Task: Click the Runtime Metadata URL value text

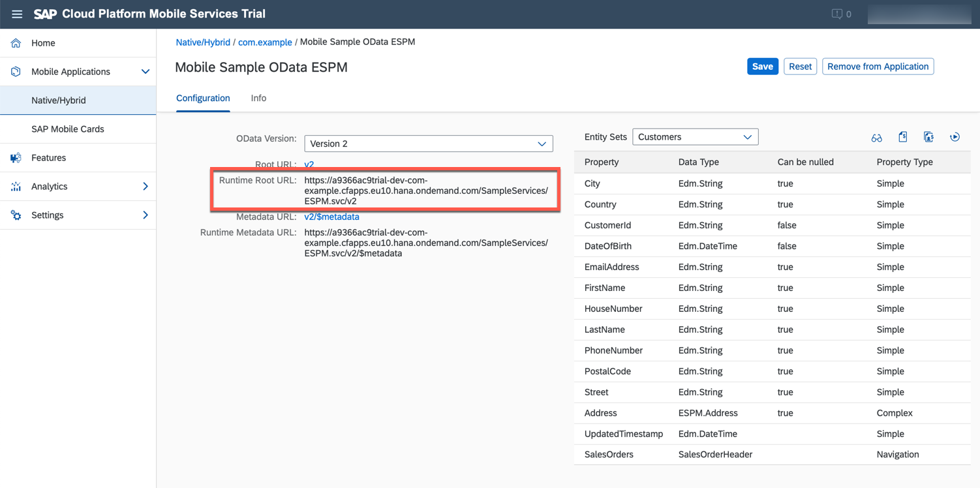Action: coord(426,243)
